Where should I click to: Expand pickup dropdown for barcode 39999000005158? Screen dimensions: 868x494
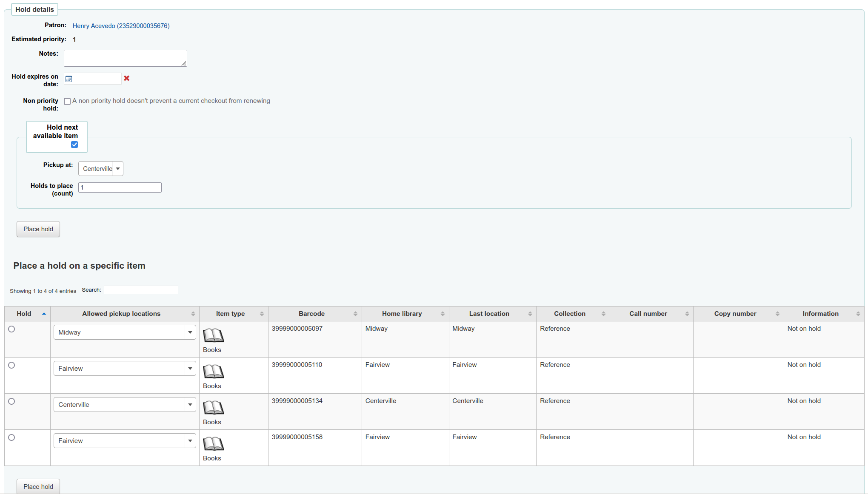click(125, 441)
